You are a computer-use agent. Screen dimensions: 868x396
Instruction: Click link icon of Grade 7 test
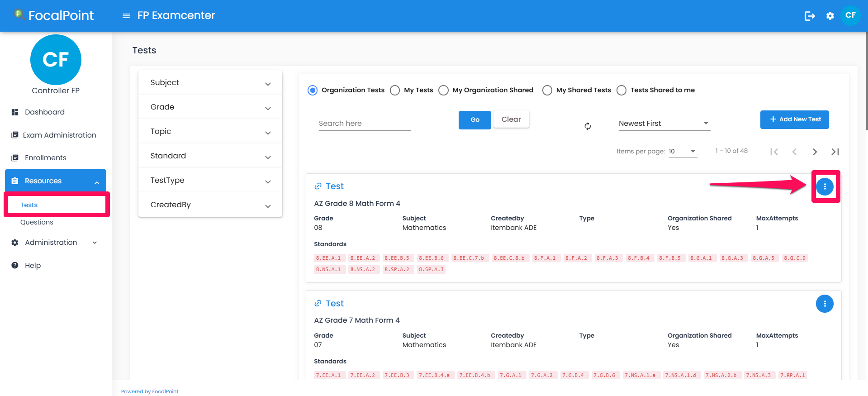point(318,304)
